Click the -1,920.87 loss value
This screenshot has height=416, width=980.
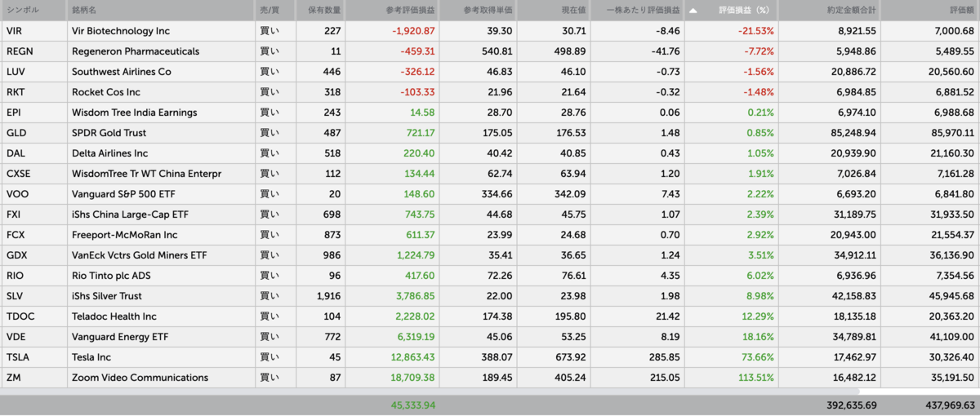coord(414,31)
